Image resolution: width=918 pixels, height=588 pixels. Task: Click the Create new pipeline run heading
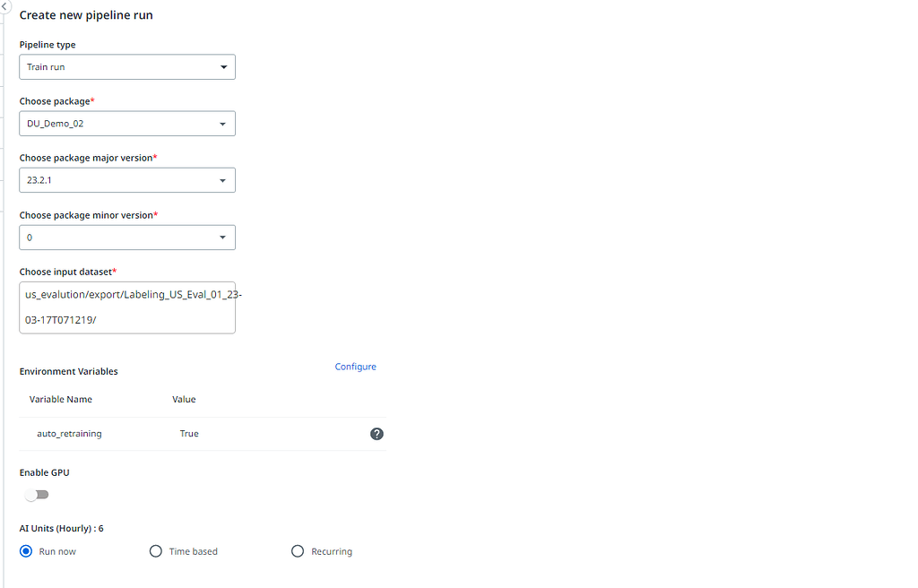(86, 15)
